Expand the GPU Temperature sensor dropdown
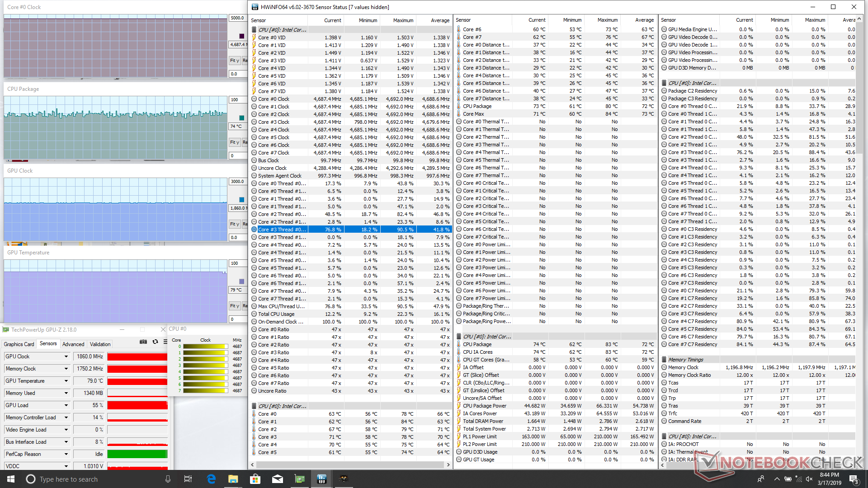868x488 pixels. coord(66,381)
